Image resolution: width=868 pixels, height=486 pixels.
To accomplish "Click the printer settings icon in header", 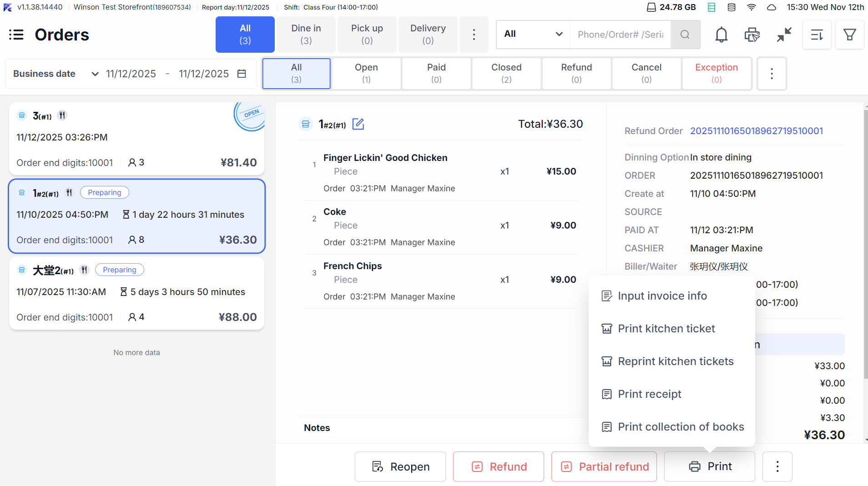I will pos(752,35).
